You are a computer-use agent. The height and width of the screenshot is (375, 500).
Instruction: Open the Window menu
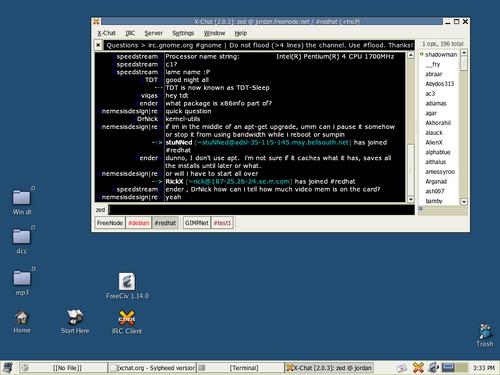click(214, 33)
